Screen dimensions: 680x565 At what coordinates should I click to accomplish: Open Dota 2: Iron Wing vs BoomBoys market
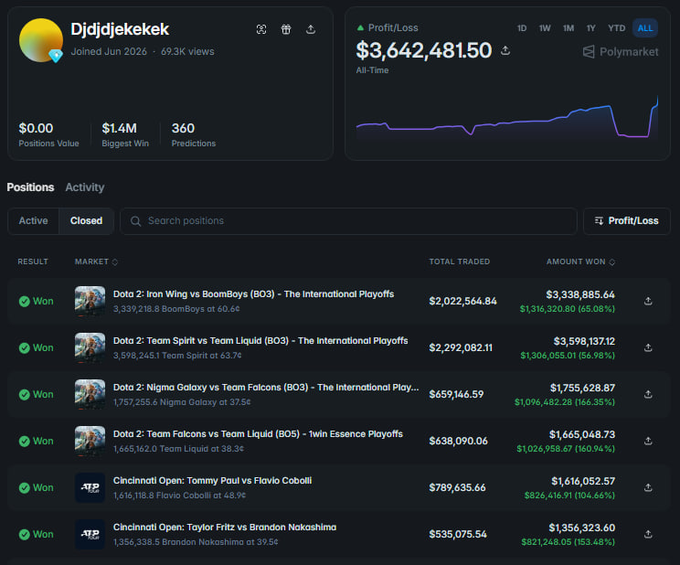click(253, 294)
